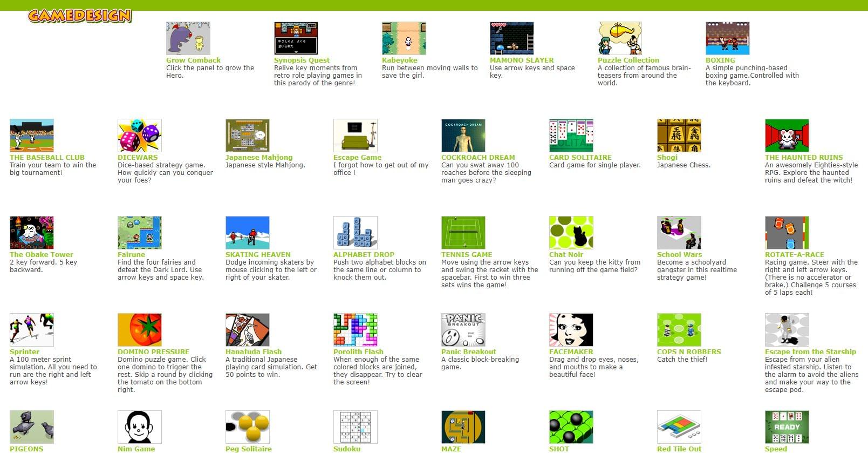The width and height of the screenshot is (868, 453).
Task: Open the Grow Comback game thumbnail
Action: (x=188, y=38)
